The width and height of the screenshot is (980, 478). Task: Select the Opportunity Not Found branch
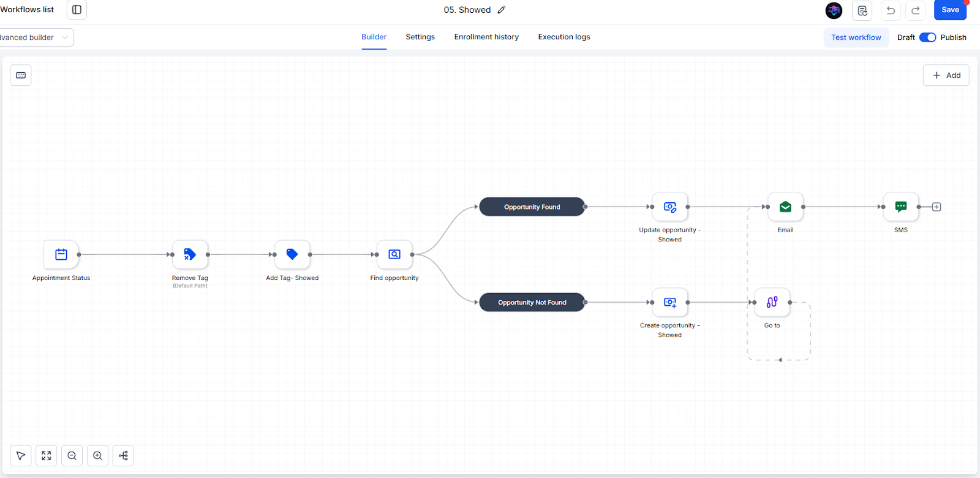tap(532, 302)
